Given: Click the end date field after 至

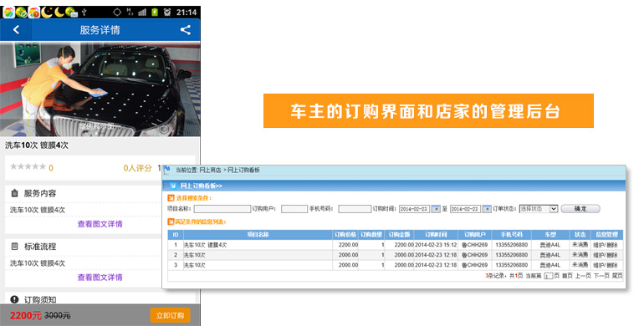Looking at the screenshot, I should pyautogui.click(x=465, y=209).
